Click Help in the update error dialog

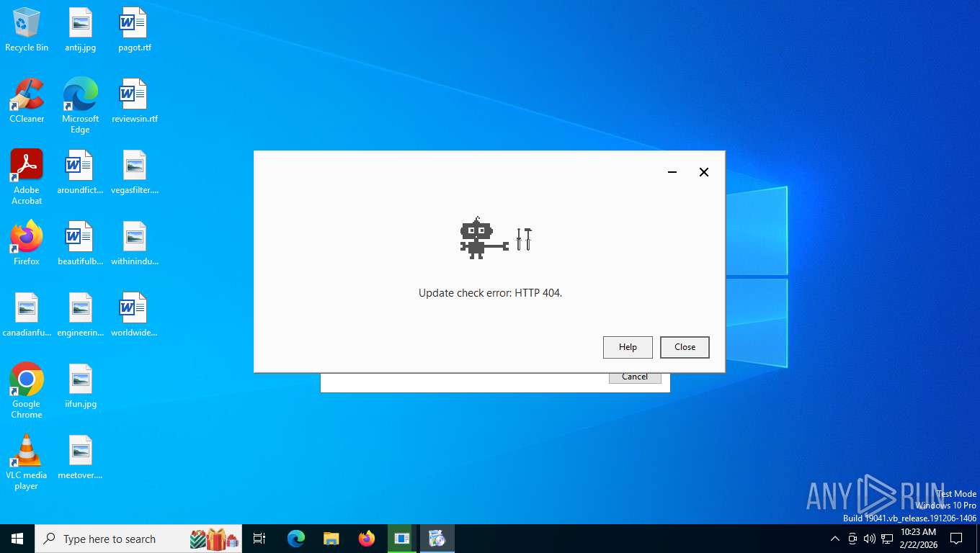pos(628,347)
